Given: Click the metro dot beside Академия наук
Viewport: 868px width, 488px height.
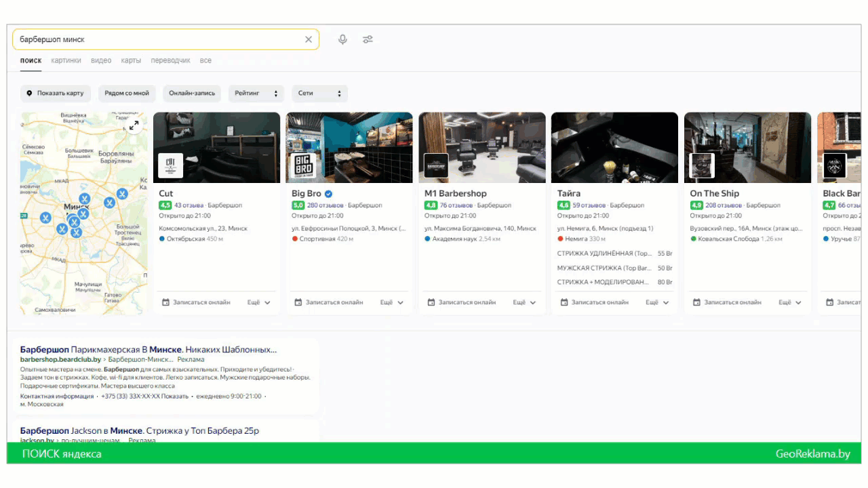Looking at the screenshot, I should coord(427,239).
